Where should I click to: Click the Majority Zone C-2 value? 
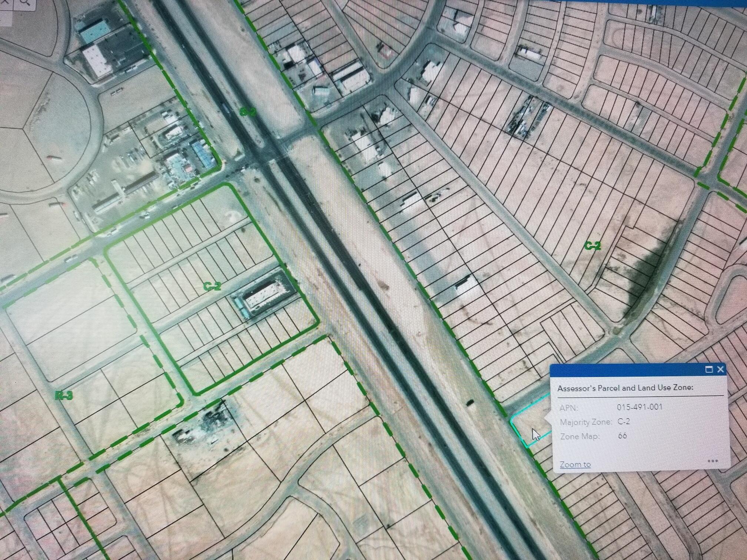coord(624,422)
